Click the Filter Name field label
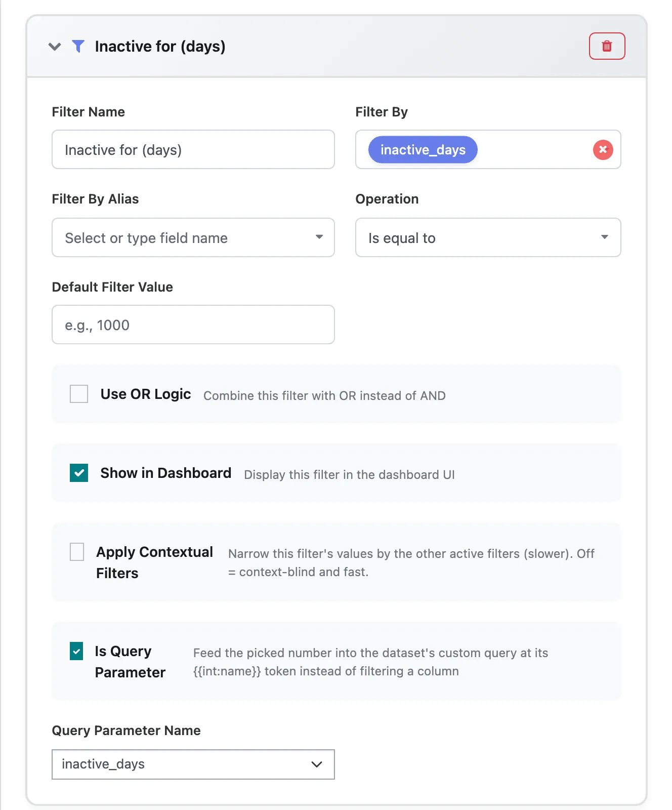The width and height of the screenshot is (672, 810). pos(89,112)
